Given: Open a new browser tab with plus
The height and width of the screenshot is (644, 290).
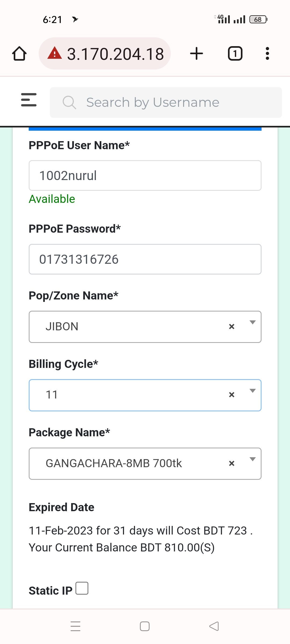Looking at the screenshot, I should (x=197, y=53).
